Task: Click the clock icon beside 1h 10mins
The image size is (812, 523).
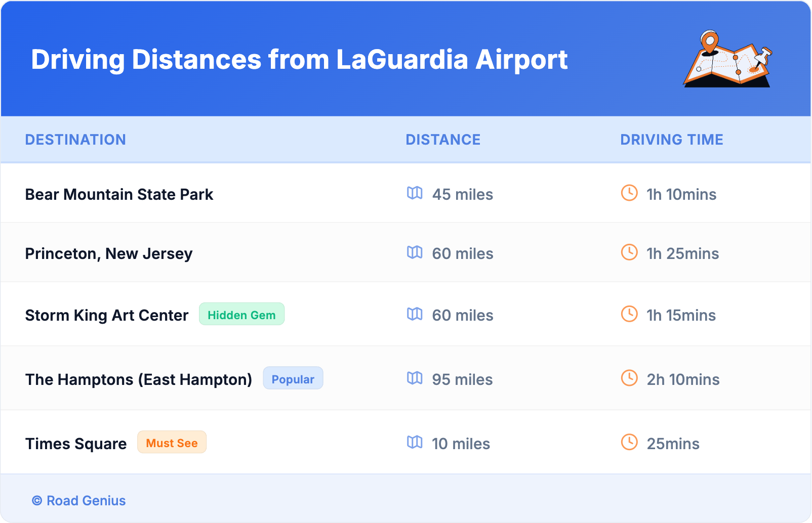Action: click(x=629, y=193)
